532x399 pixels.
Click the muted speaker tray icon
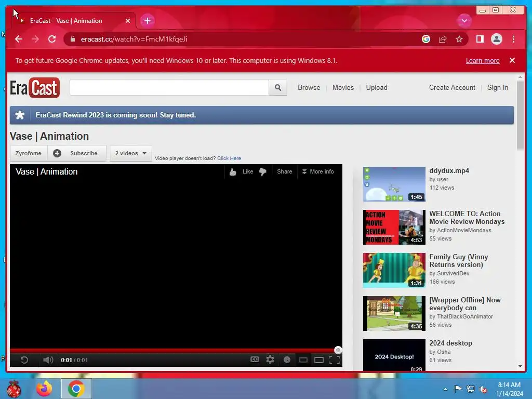click(483, 389)
